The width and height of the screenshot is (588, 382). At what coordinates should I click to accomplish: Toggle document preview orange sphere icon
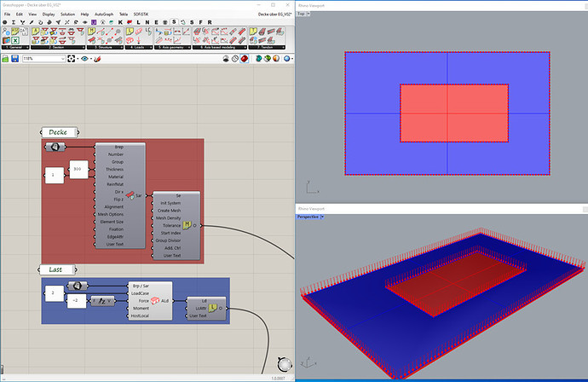pos(276,59)
